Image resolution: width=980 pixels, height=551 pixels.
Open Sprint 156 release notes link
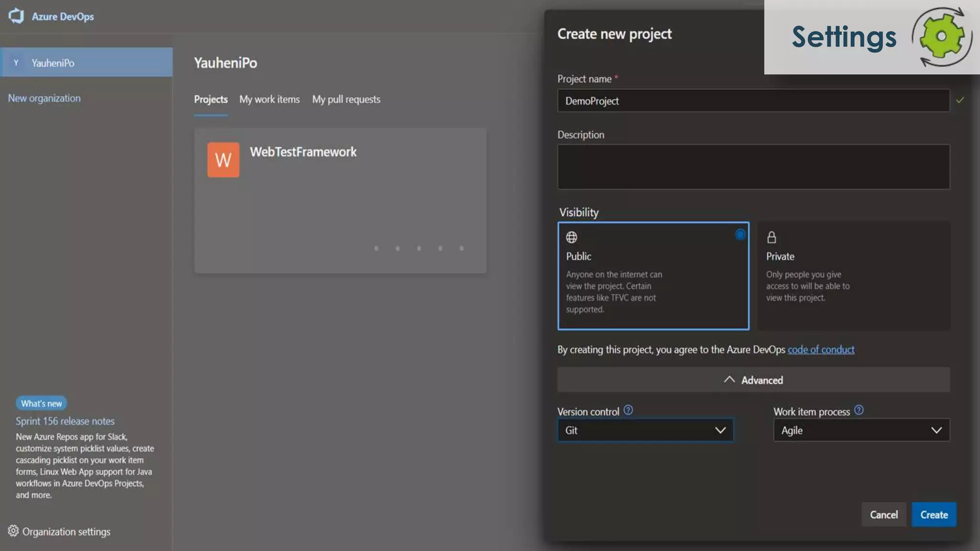[65, 421]
